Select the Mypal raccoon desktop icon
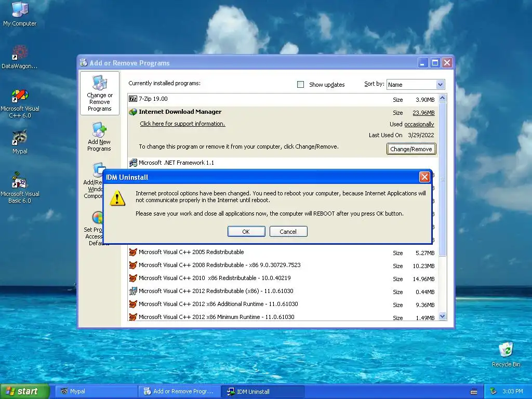532x399 pixels. [20, 142]
